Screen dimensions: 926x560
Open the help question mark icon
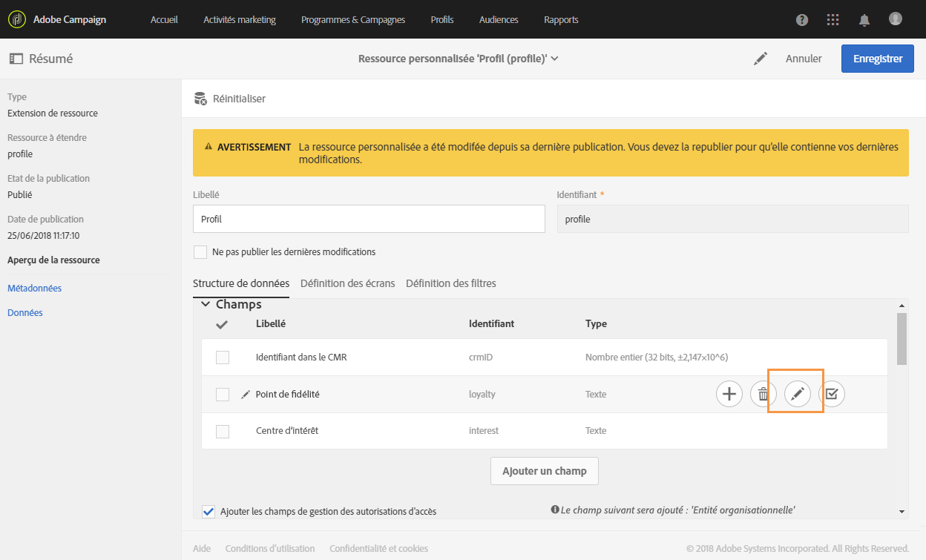[802, 20]
